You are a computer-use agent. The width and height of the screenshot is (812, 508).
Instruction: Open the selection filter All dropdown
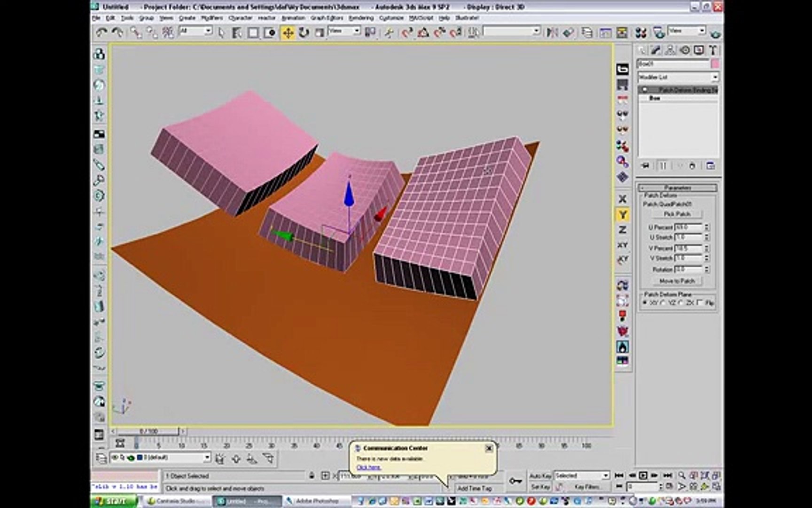click(195, 31)
